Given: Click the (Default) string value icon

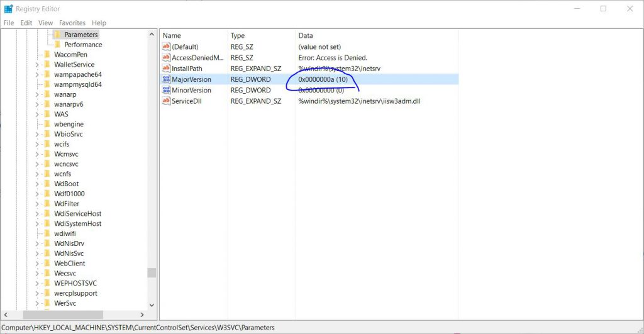Looking at the screenshot, I should tap(166, 47).
